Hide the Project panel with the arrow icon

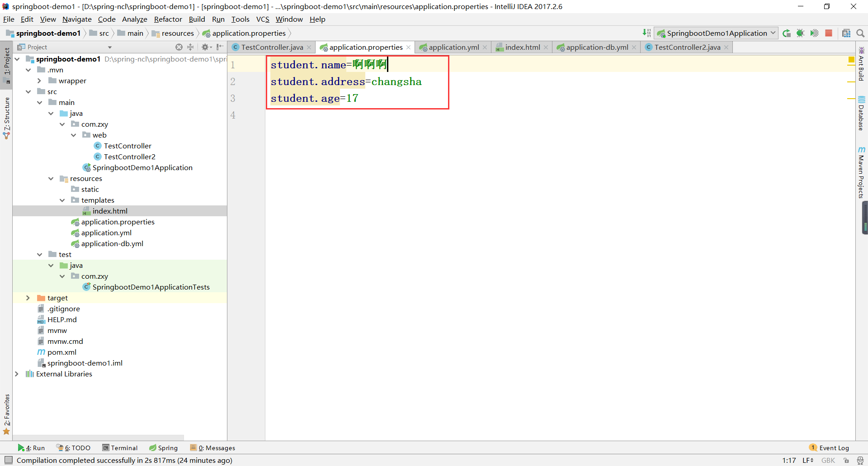[x=220, y=47]
